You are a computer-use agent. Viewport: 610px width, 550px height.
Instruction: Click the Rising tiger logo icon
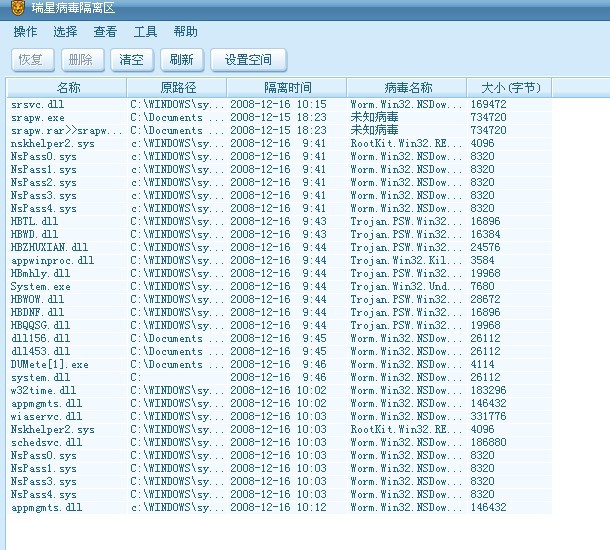tap(18, 7)
